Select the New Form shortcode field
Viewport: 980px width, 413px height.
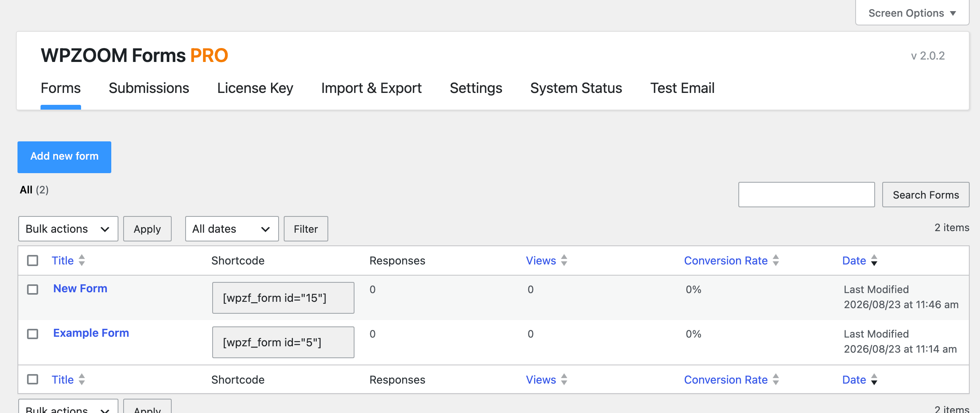283,298
